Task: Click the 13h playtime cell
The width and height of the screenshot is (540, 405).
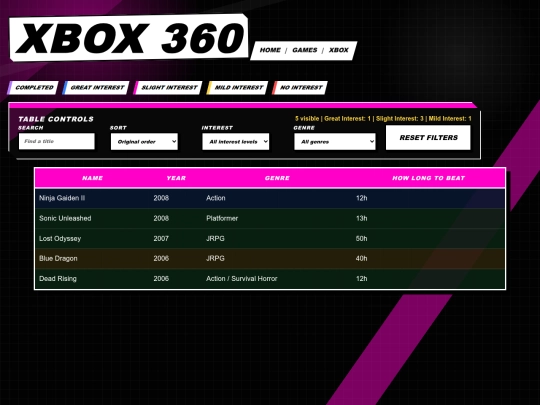Action: 361,218
